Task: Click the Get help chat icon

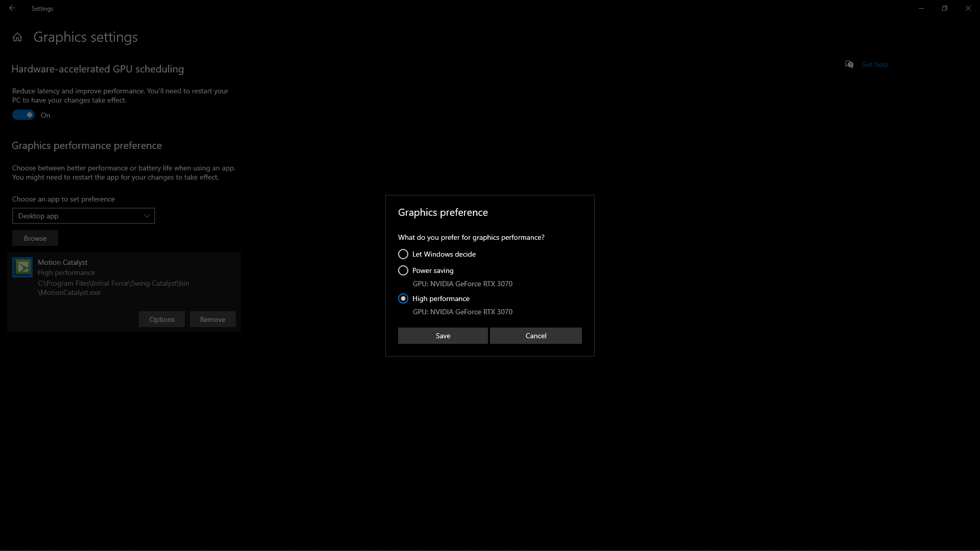Action: point(849,64)
